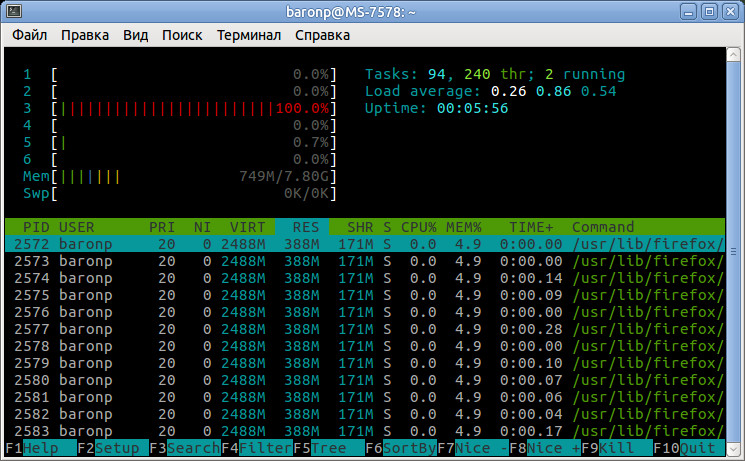Open the Вид menu
The width and height of the screenshot is (745, 461).
coord(136,35)
